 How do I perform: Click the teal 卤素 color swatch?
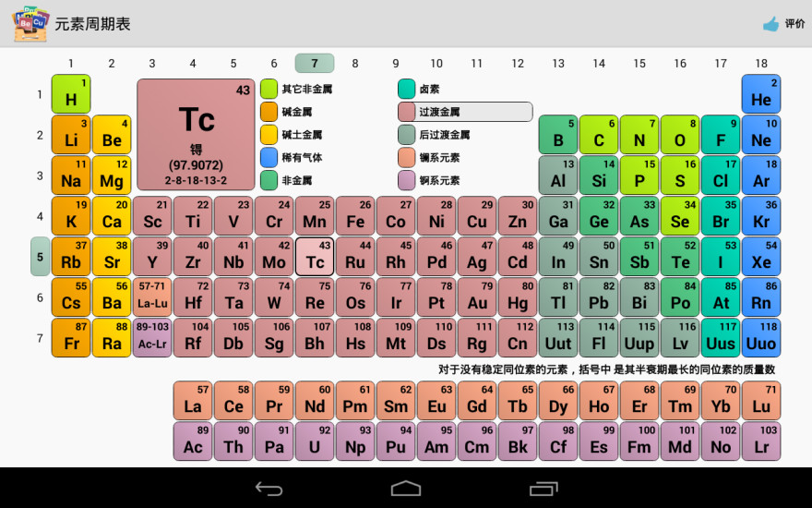(x=406, y=89)
